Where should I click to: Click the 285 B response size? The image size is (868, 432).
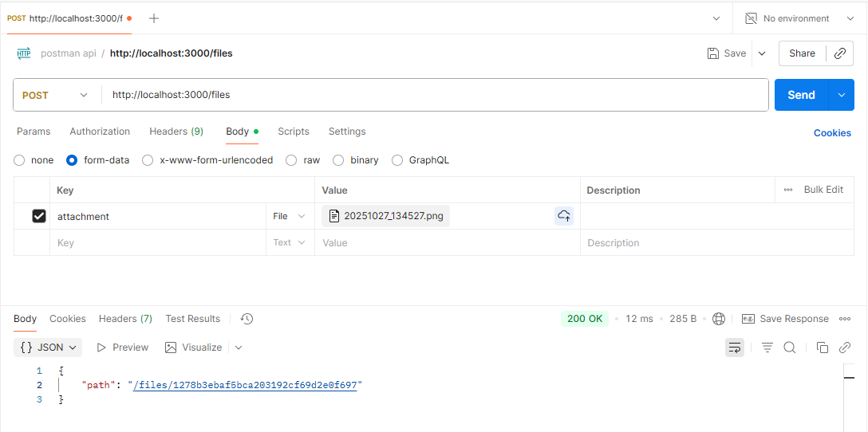coord(683,319)
